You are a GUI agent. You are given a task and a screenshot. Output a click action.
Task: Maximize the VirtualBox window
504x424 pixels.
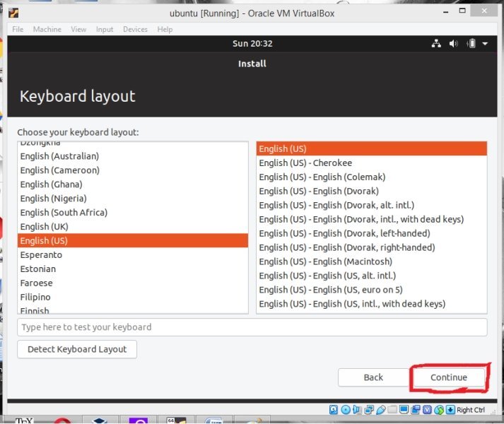pos(462,11)
